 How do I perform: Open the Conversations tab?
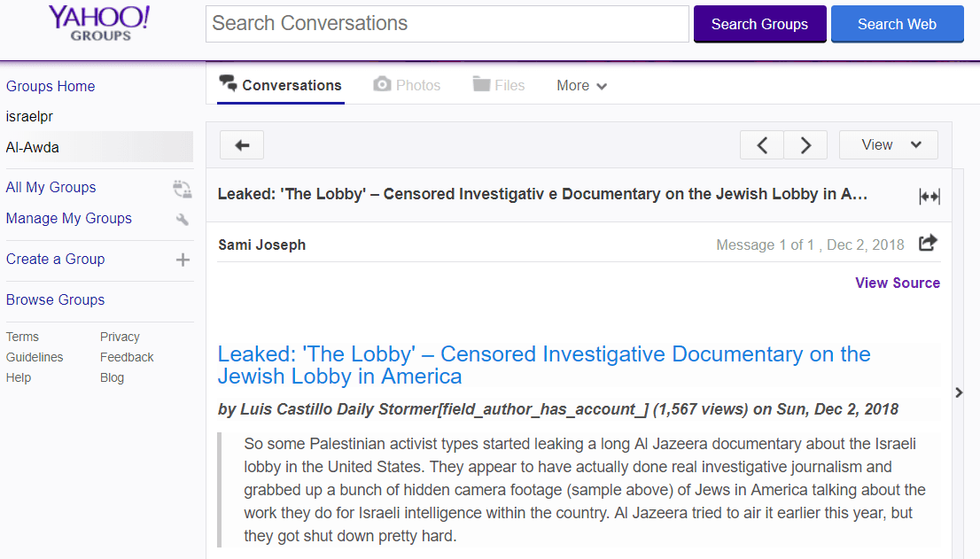(x=281, y=85)
